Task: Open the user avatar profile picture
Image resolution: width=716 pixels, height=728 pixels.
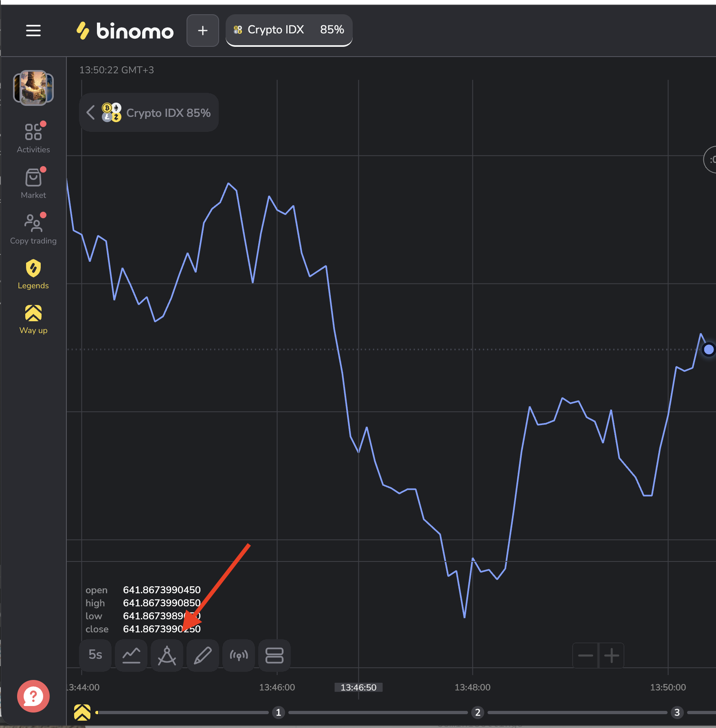Action: point(33,88)
